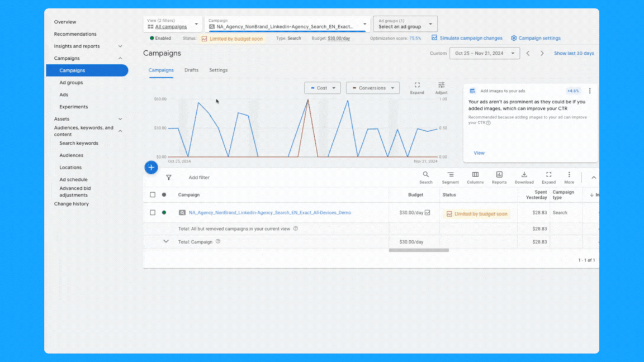
Task: Click Show last 30 days link
Action: click(x=574, y=54)
